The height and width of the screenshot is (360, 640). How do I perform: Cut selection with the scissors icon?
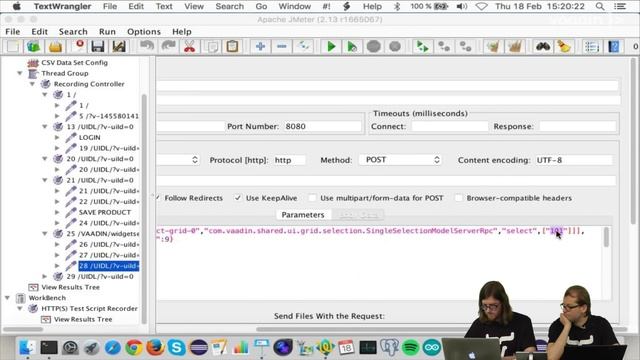click(189, 47)
